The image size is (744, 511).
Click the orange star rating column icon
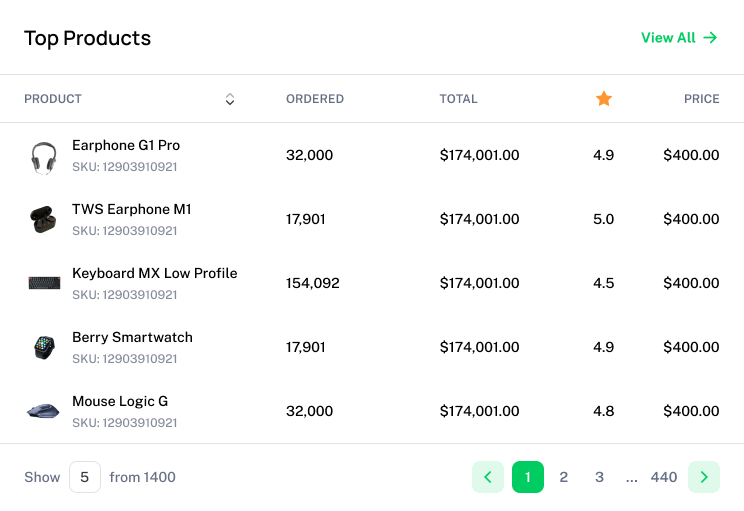point(604,99)
